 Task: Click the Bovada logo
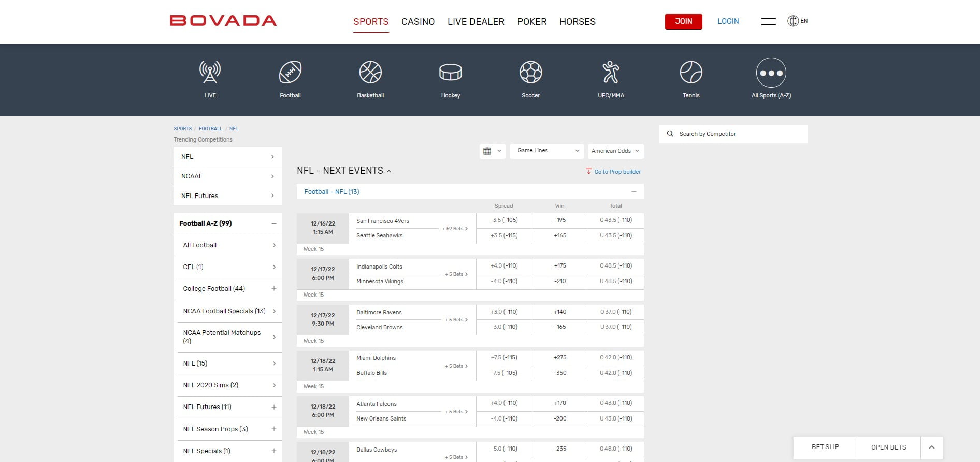coord(223,21)
